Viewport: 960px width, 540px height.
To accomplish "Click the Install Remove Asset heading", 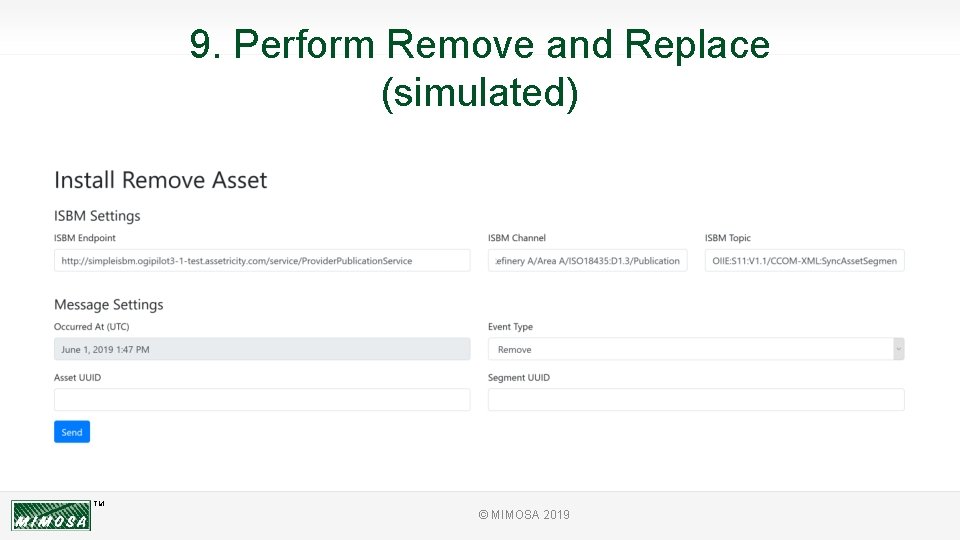I will (160, 180).
